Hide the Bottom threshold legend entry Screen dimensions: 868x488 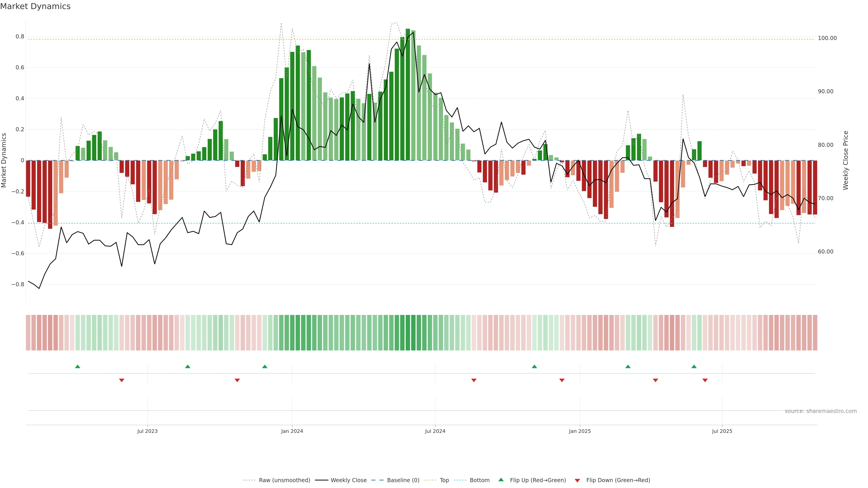click(479, 480)
